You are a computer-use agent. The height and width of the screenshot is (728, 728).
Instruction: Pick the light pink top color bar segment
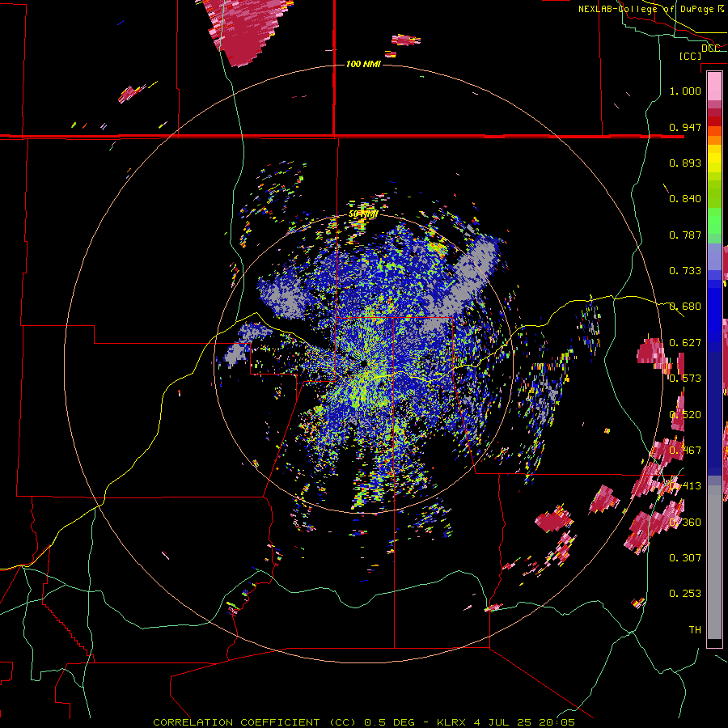[x=714, y=87]
